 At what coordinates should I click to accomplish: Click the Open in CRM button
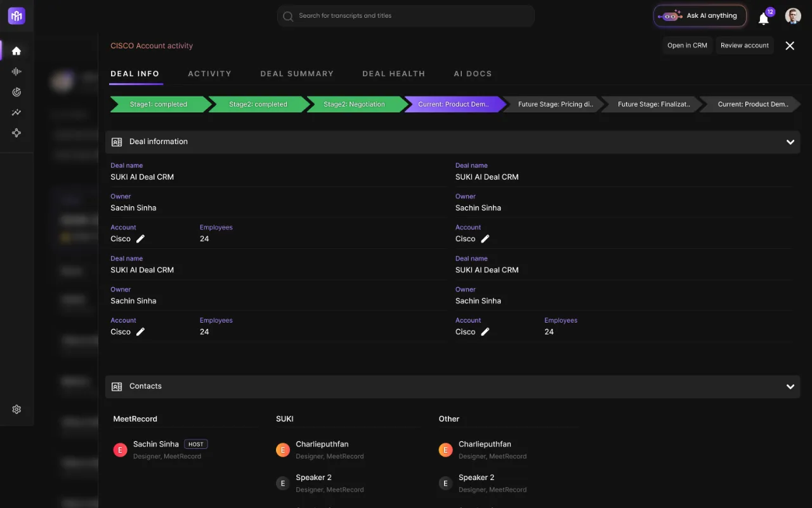coord(687,46)
